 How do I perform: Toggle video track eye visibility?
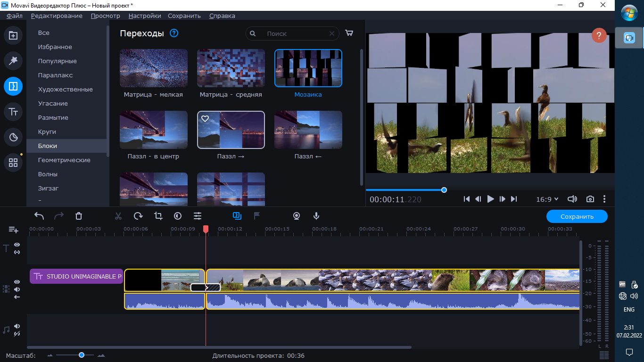[x=17, y=282]
